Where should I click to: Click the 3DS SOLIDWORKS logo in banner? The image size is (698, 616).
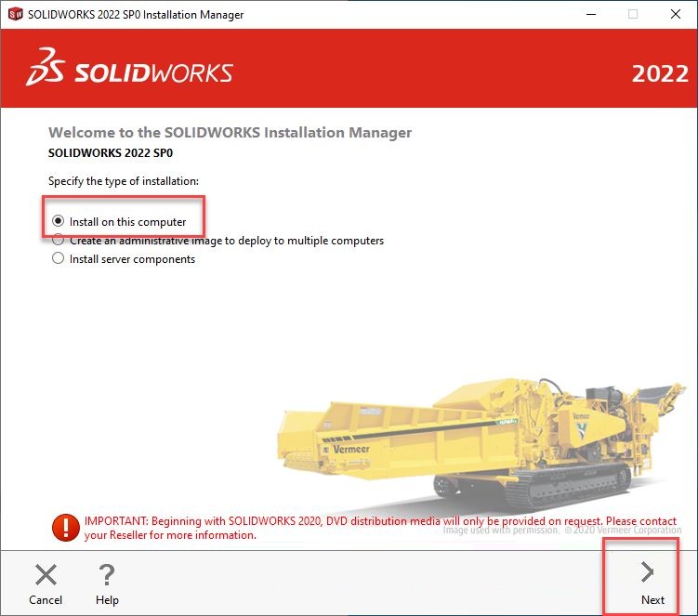[129, 67]
